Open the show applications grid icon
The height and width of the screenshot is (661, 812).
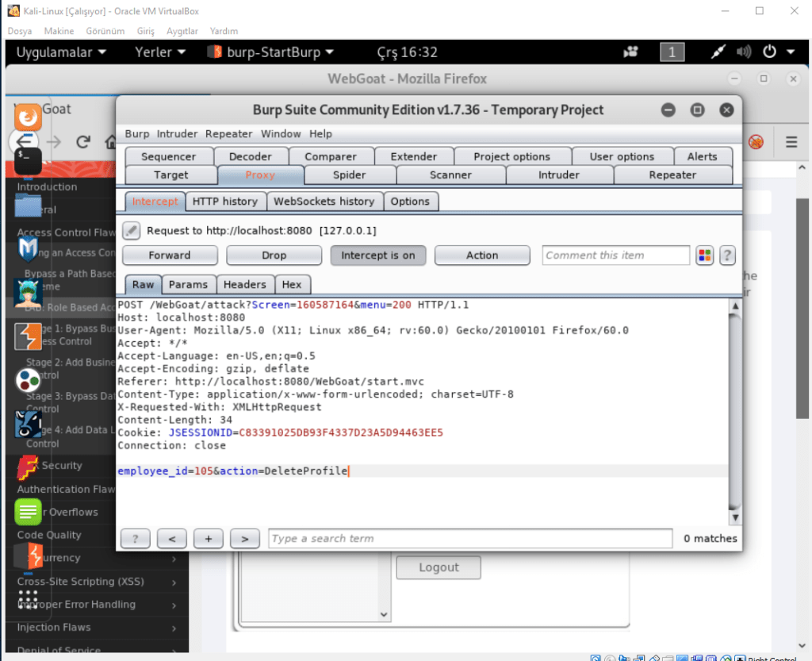tap(28, 600)
